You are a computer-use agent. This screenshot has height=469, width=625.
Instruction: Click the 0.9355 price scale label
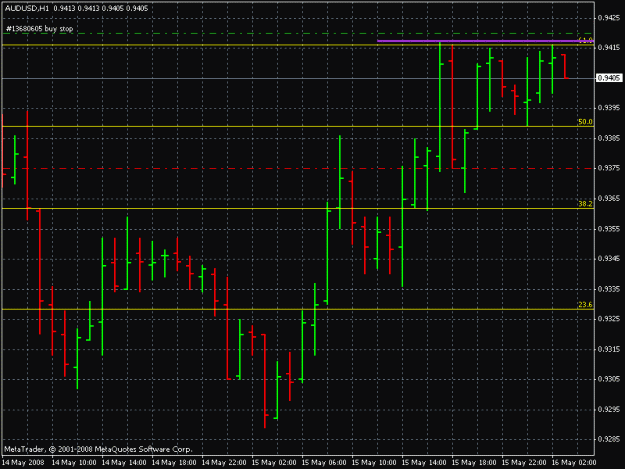609,229
